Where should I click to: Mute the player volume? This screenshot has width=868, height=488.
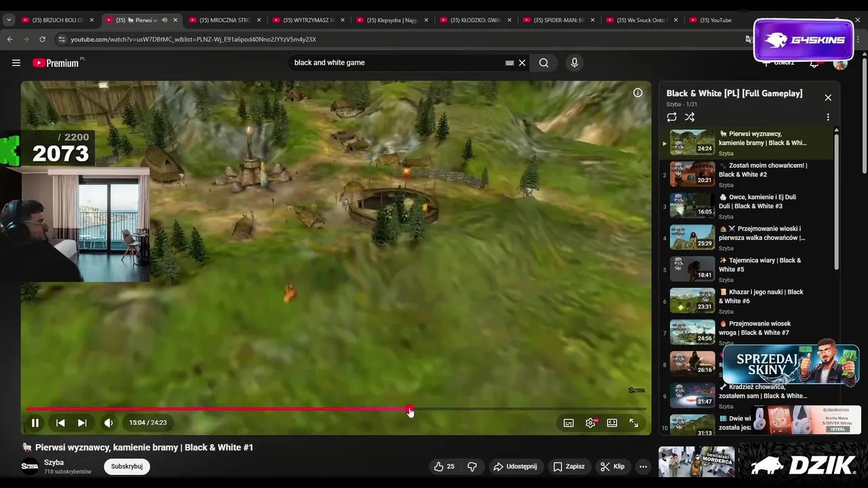(108, 423)
